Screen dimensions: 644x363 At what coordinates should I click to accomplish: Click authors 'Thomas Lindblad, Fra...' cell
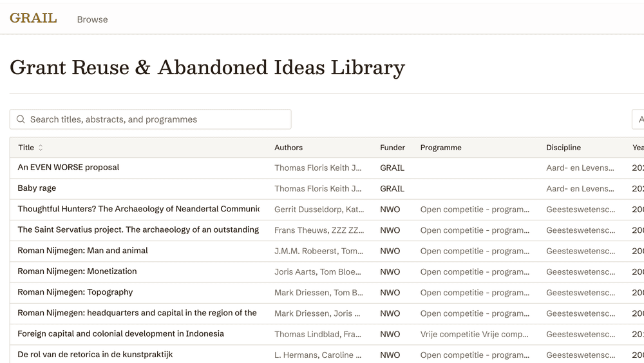tap(318, 334)
